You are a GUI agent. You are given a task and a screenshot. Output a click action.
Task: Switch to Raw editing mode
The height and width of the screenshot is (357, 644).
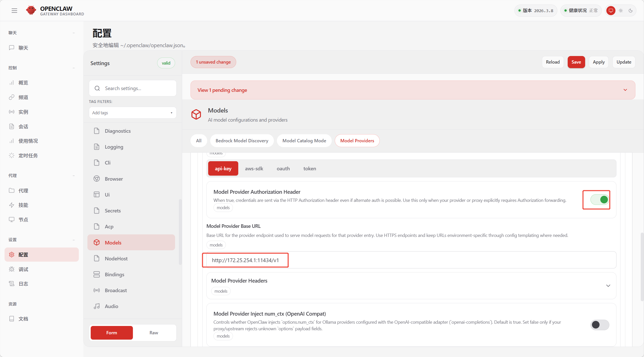154,333
